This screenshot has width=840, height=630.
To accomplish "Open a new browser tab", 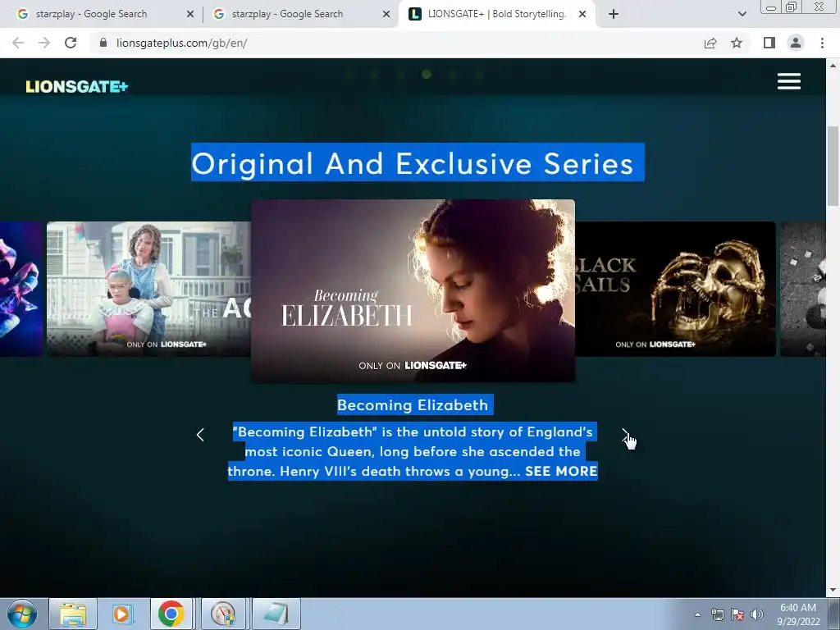I will click(x=614, y=14).
